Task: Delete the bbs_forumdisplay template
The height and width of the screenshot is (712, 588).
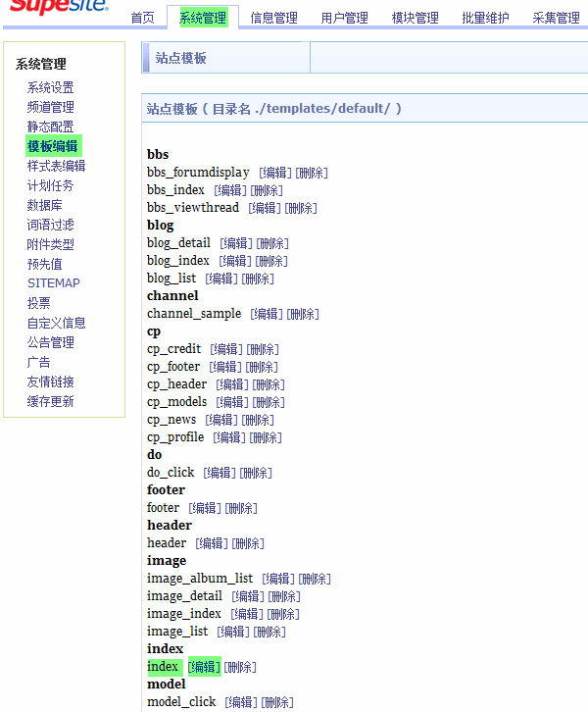Action: [312, 173]
